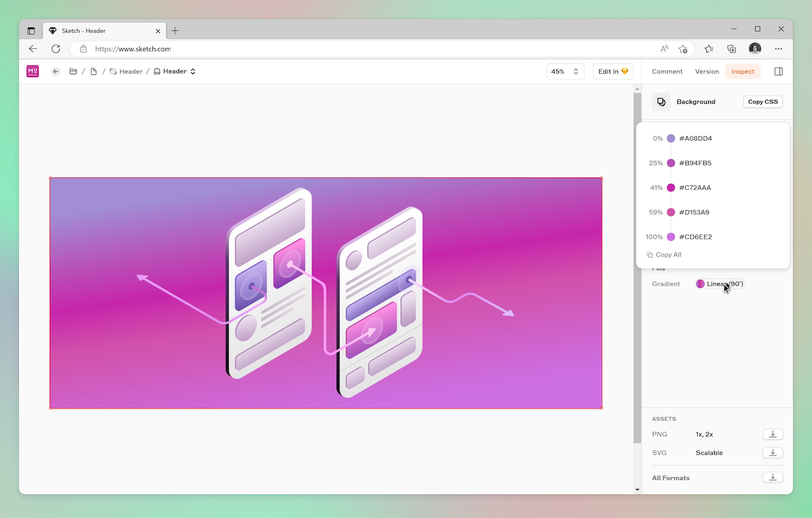Click the Copy CSS button
This screenshot has height=518, width=812.
(x=763, y=102)
